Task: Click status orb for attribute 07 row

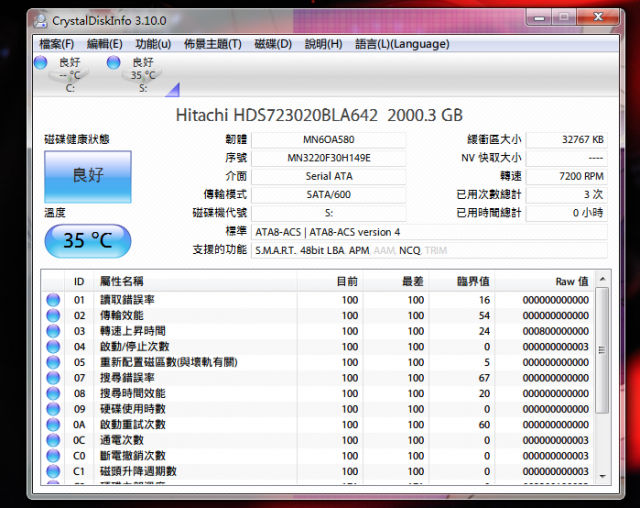Action: point(53,378)
